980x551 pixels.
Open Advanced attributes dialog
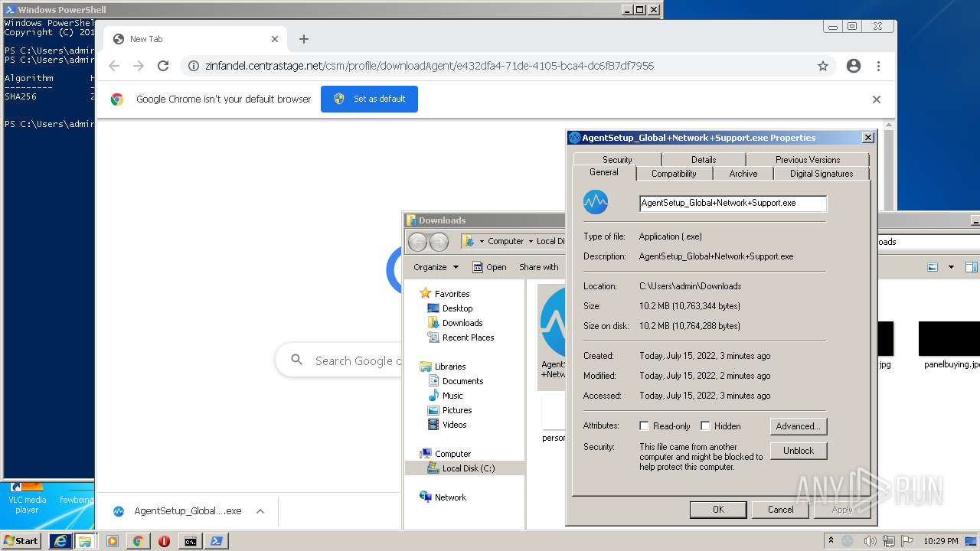tap(799, 426)
